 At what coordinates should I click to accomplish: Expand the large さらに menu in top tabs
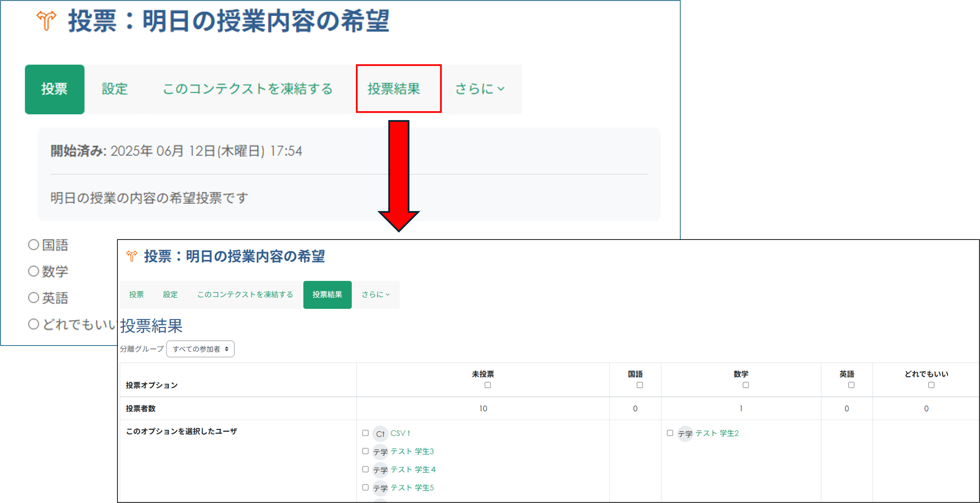coord(480,89)
